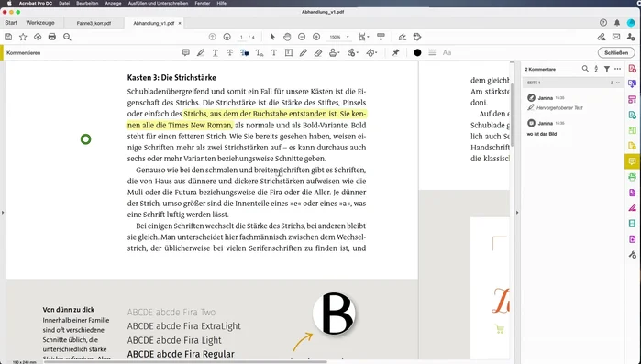Open the black color picker swatch
Viewport: 641px width, 364px height.
point(417,52)
